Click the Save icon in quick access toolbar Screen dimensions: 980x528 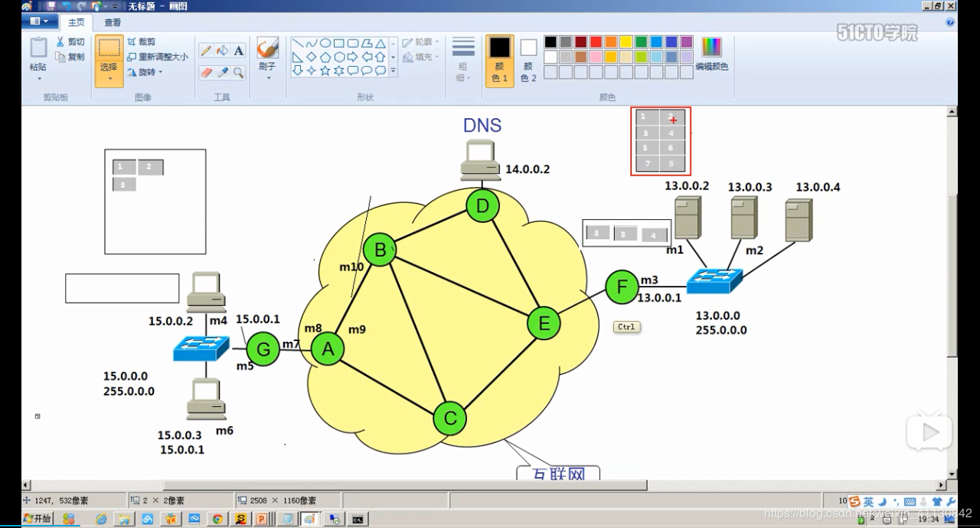(x=52, y=5)
